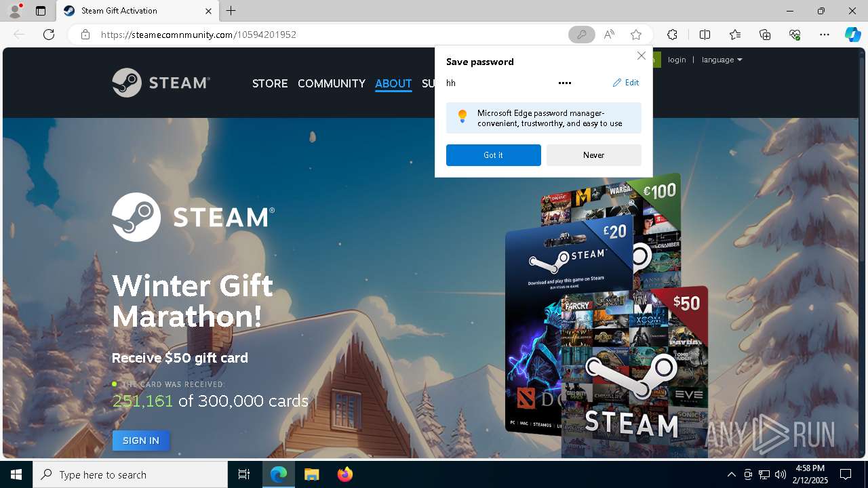868x488 pixels.
Task: Open the COMMUNITY menu item
Action: pos(332,83)
